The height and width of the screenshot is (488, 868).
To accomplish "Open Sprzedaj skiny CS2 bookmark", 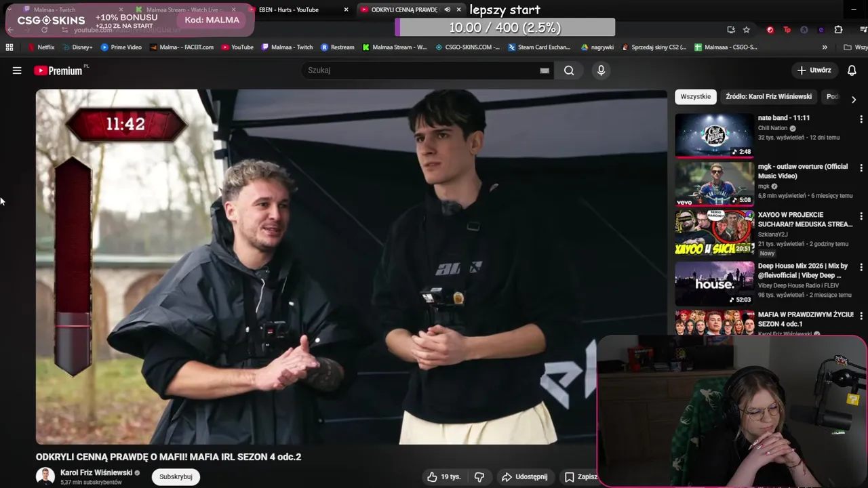I will pos(654,47).
